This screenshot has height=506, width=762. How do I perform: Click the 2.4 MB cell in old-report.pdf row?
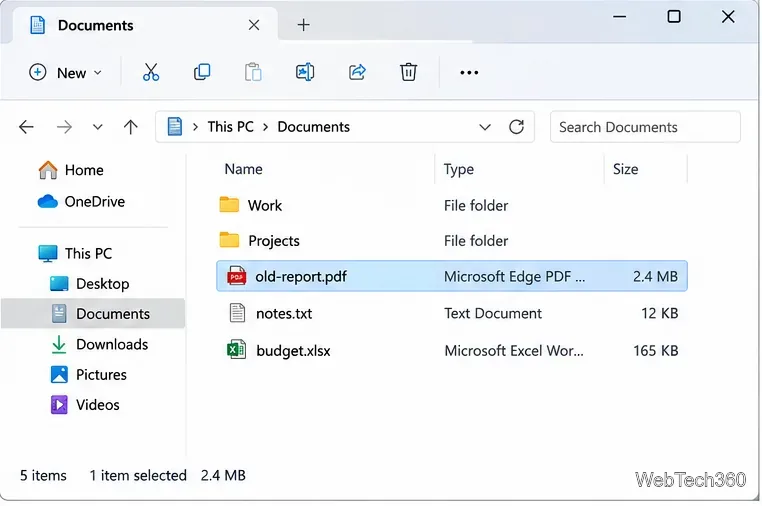coord(655,277)
